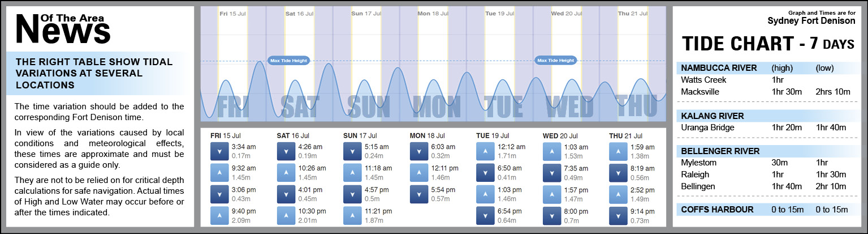This screenshot has height=234, width=868.
Task: Click the low tide icon beside Friday 3:34 am
Action: click(219, 151)
